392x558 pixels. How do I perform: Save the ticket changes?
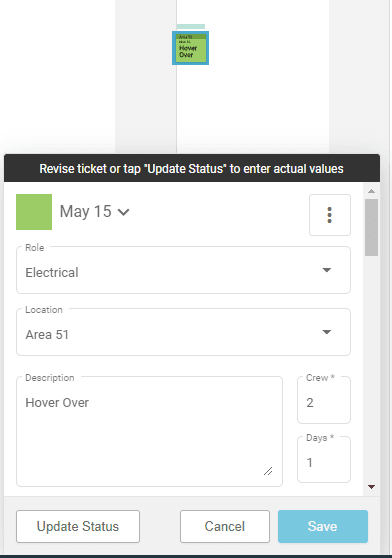tap(323, 526)
